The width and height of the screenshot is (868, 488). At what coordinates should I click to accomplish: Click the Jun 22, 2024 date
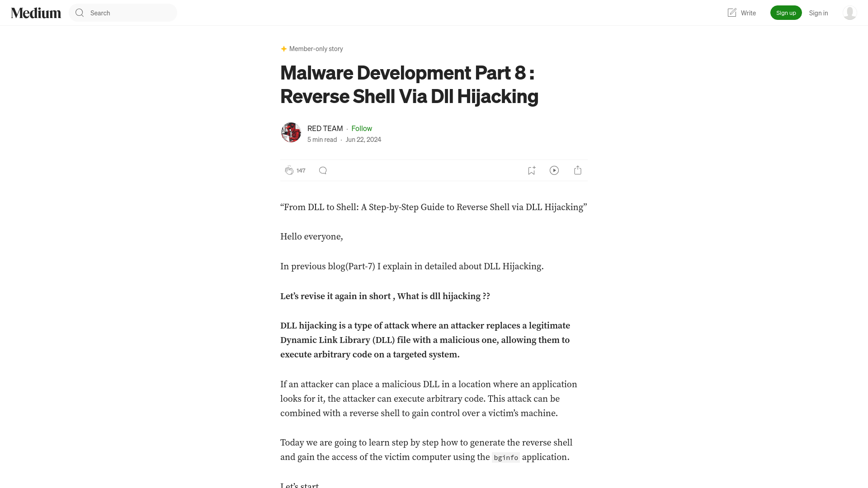[x=363, y=139]
